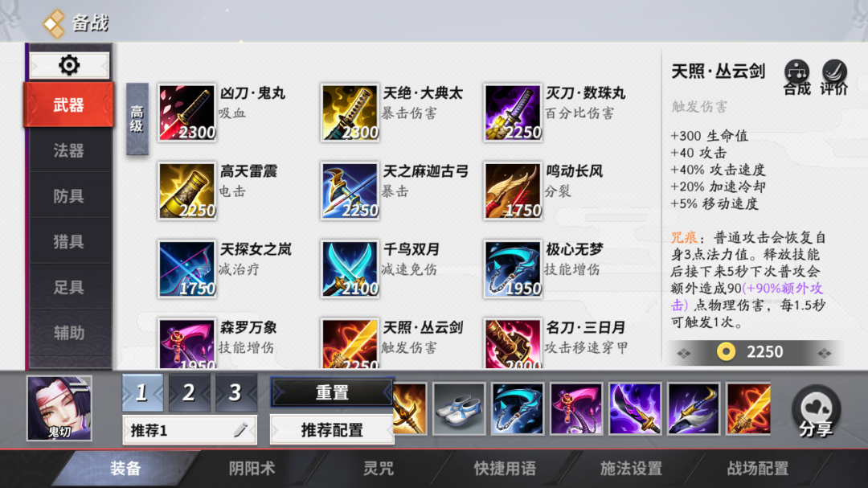The height and width of the screenshot is (488, 868).
Task: Click the 天之麻迦古弓 bow icon
Action: click(350, 191)
